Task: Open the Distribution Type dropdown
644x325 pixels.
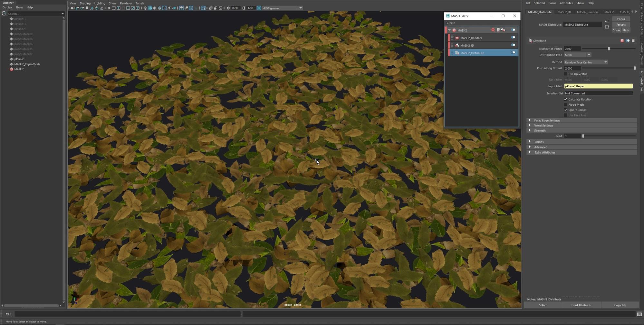Action: pos(577,55)
